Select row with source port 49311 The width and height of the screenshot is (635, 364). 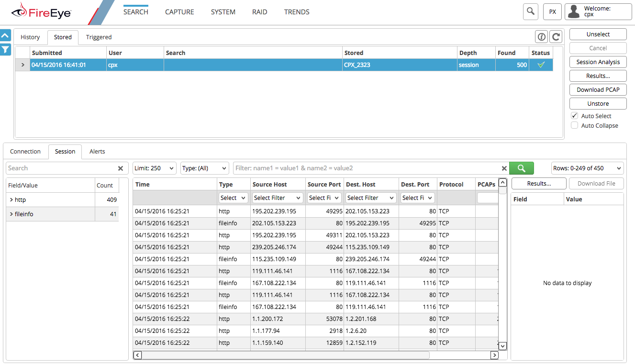tap(316, 235)
